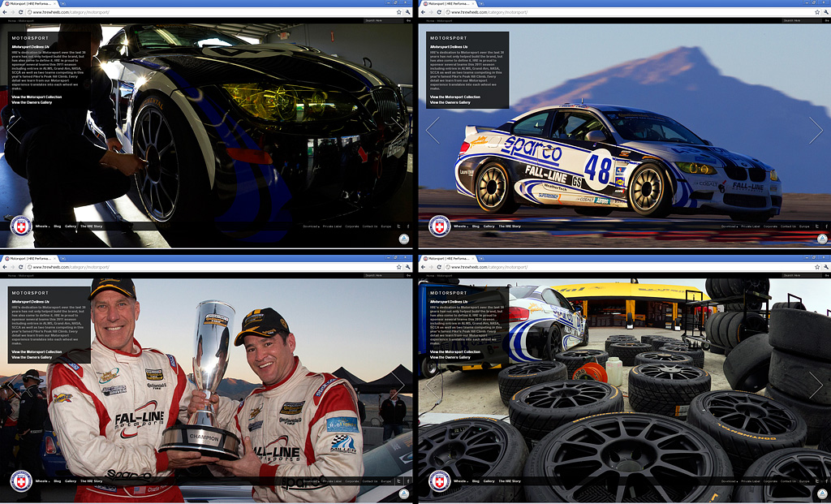This screenshot has height=504, width=831.
Task: Open View the Motorsport Collection in Sparco #48 window
Action: point(454,97)
